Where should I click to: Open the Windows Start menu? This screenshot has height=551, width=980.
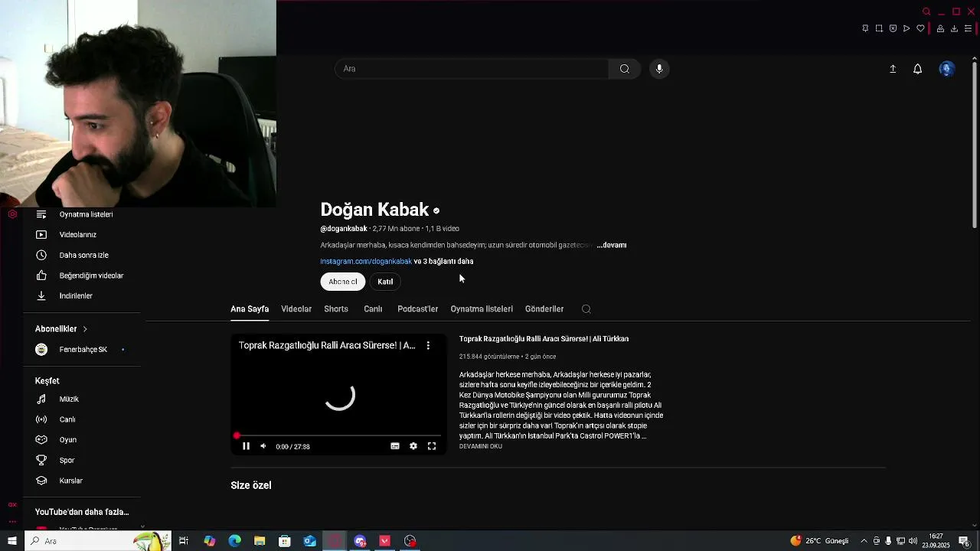tap(11, 541)
